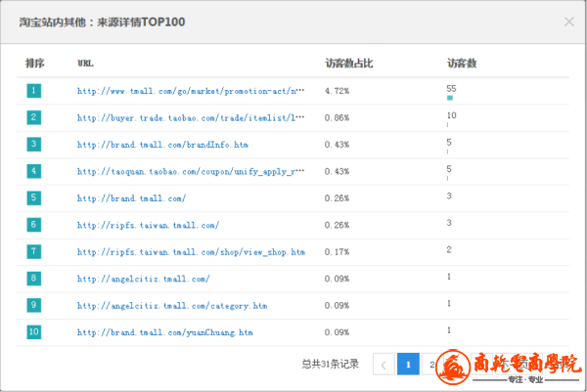587x392 pixels.
Task: Open the www.tmall.com promotion-act URL
Action: click(191, 91)
